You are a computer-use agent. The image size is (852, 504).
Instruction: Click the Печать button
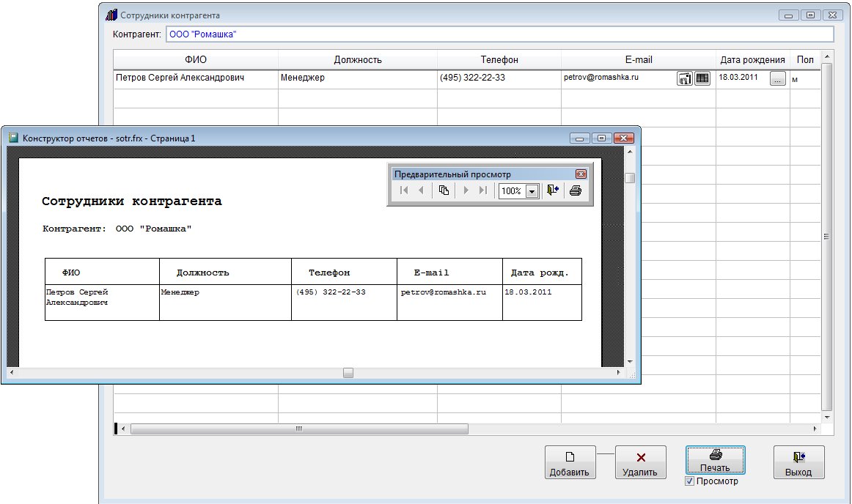(715, 462)
